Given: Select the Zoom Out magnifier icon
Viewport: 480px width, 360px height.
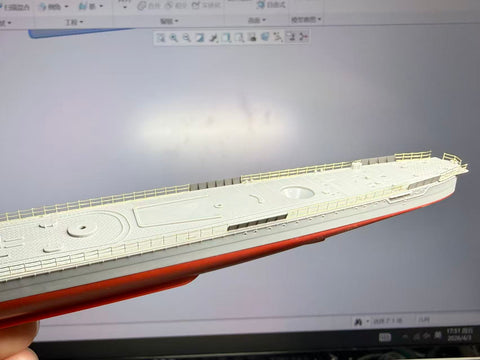Looking at the screenshot, I should coord(187,37).
